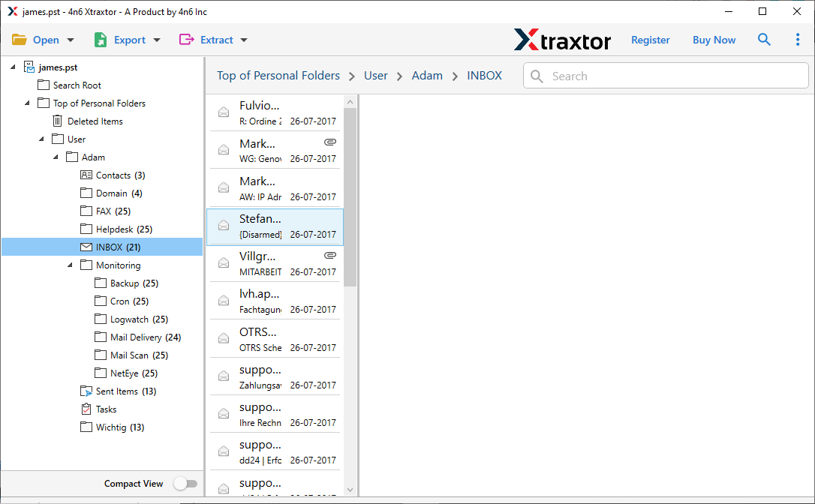Open the Open button dropdown arrow
Image resolution: width=815 pixels, height=504 pixels.
coord(69,39)
